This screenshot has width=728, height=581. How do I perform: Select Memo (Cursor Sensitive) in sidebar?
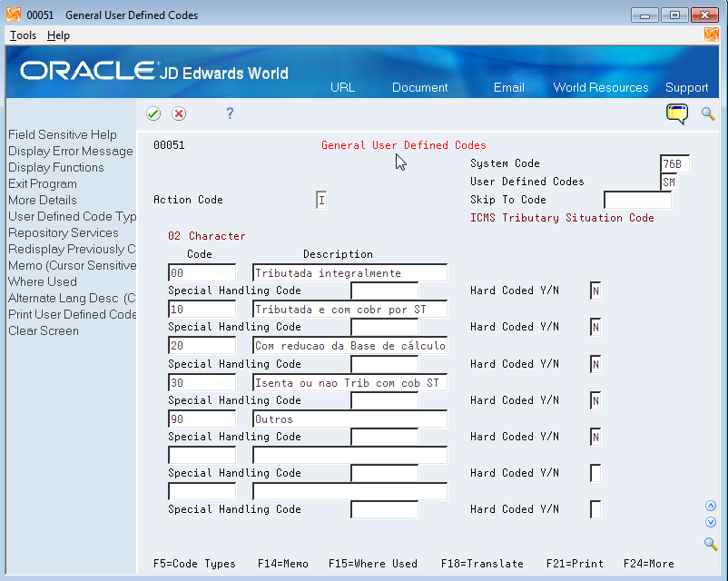tap(72, 265)
